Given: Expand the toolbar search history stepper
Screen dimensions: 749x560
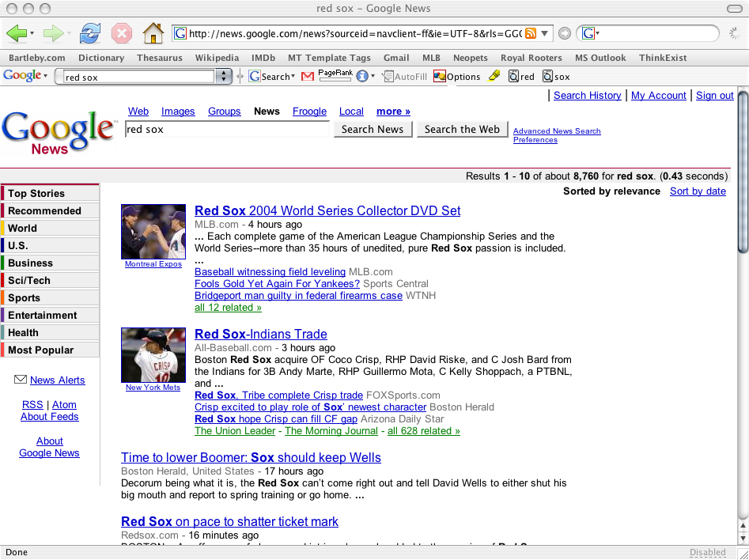Looking at the screenshot, I should click(x=224, y=77).
